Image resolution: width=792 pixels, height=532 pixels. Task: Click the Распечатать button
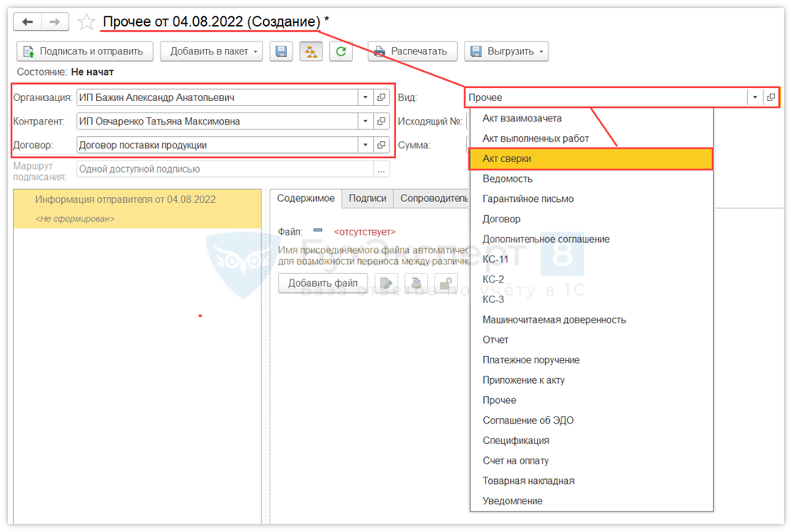click(412, 51)
